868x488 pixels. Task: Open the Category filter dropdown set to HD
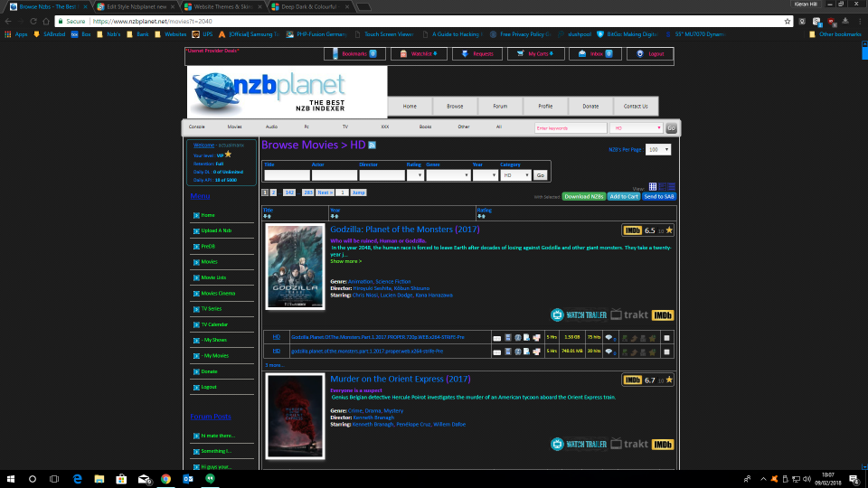(515, 175)
